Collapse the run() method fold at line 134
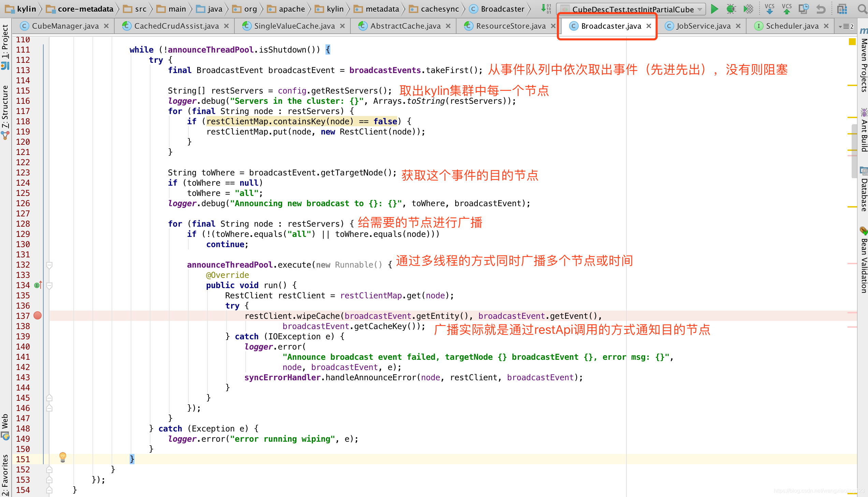Viewport: 868px width, 497px height. pyautogui.click(x=49, y=285)
